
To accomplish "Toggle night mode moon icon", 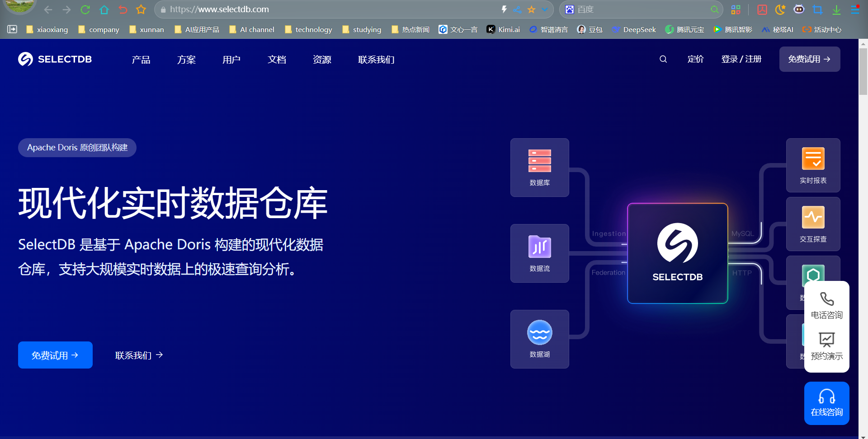I will (780, 9).
